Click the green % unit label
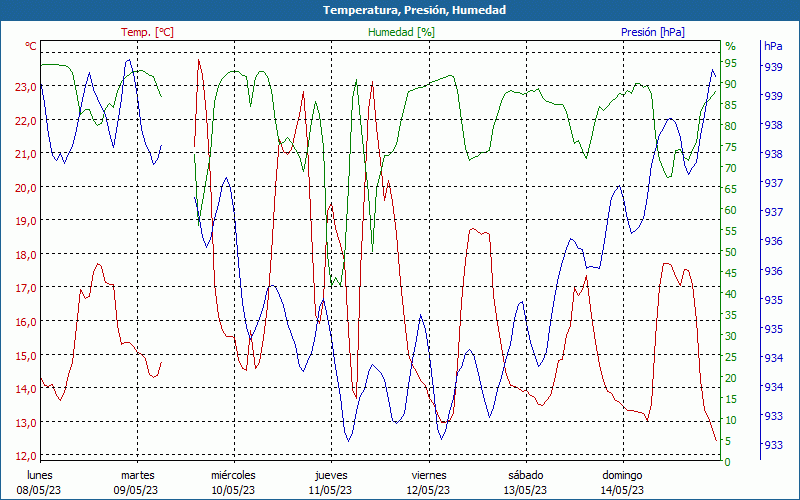Image resolution: width=800 pixels, height=500 pixels. 731,46
